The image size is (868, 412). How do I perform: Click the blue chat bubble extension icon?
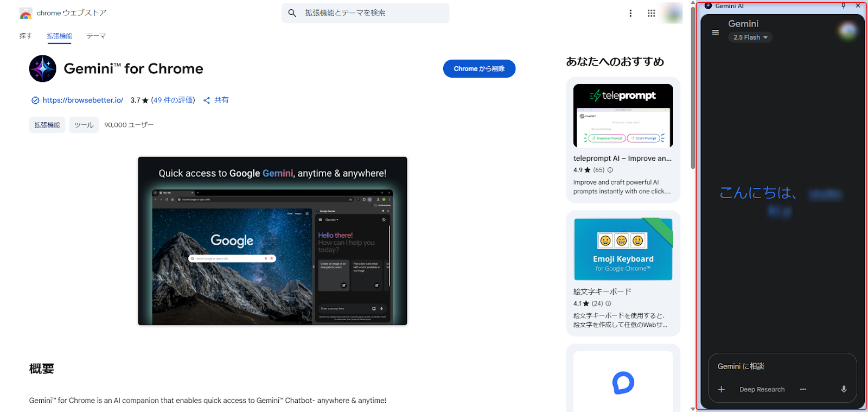[623, 383]
